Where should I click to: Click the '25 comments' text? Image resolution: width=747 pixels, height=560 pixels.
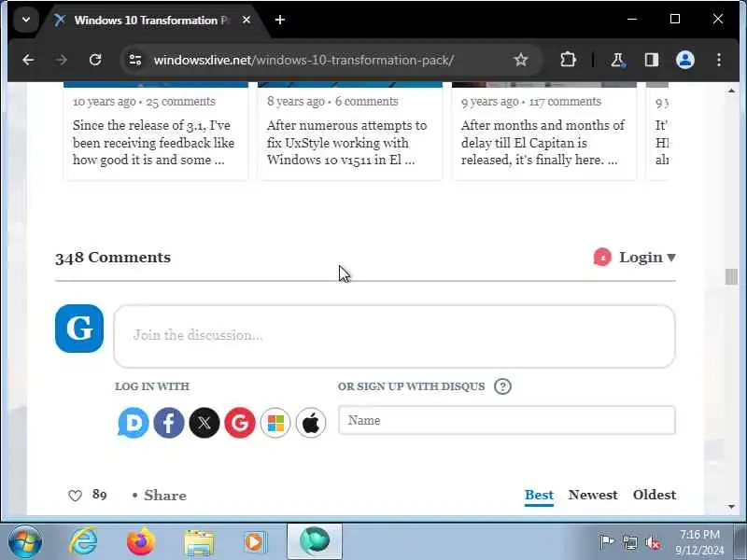(x=180, y=102)
